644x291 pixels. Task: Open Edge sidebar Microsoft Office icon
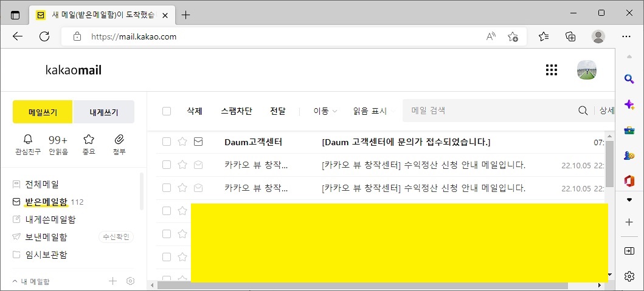[x=629, y=180]
